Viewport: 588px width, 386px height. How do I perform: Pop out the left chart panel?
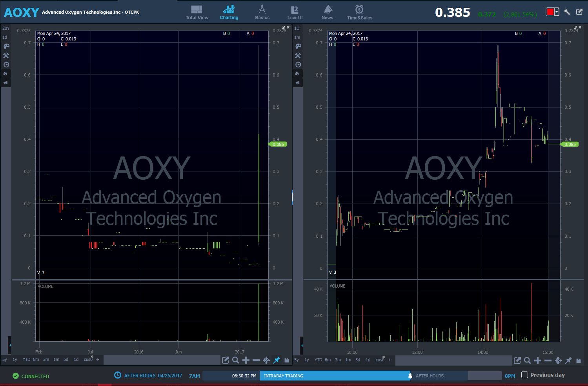pos(283,27)
